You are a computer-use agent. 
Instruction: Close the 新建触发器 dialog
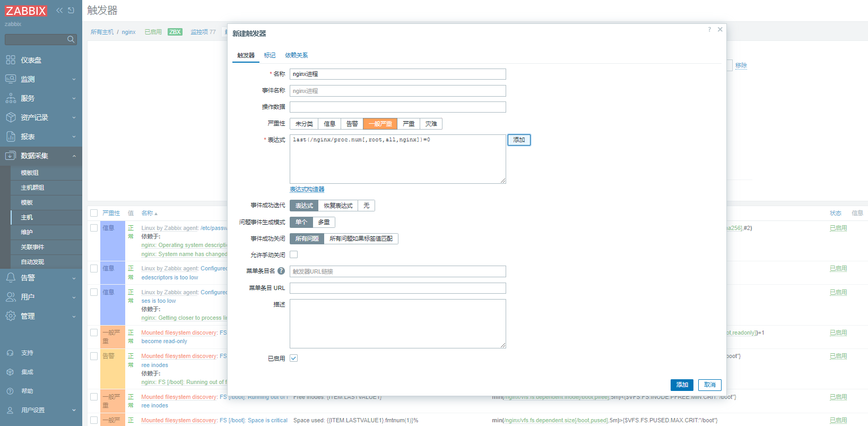(720, 30)
